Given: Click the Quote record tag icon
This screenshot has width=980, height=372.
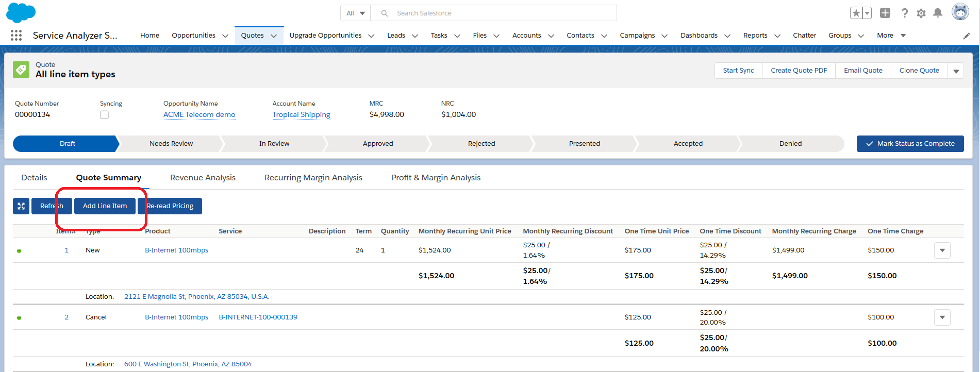Looking at the screenshot, I should click(21, 70).
